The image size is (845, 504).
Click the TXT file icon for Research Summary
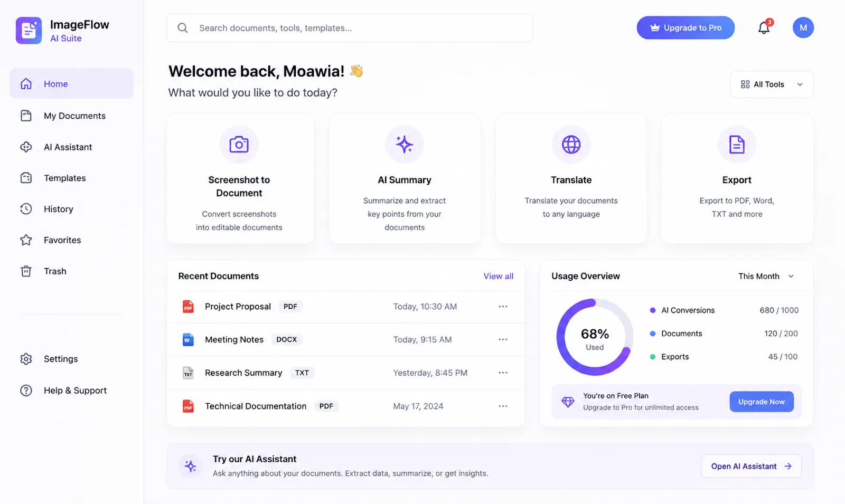click(188, 373)
